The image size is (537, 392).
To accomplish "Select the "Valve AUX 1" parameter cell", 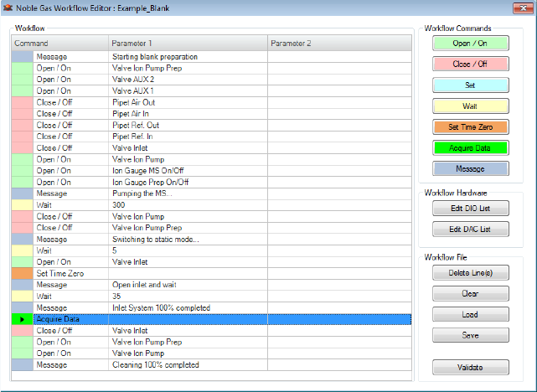I will pyautogui.click(x=188, y=91).
